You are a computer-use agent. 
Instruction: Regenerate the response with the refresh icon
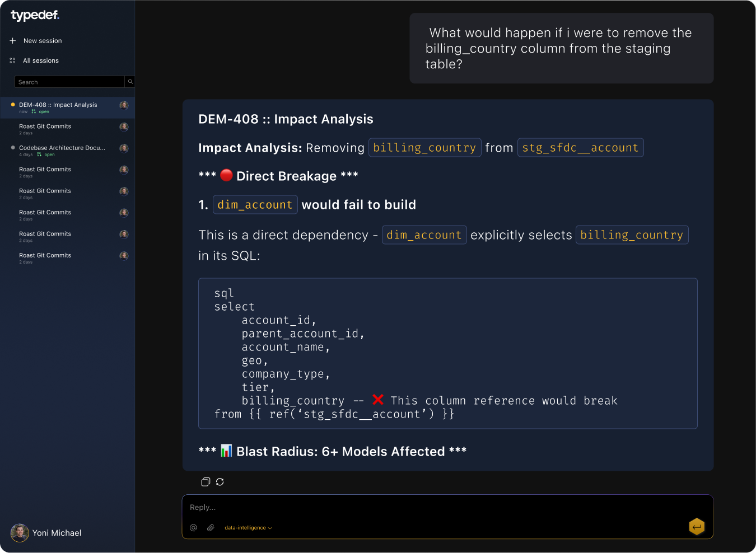(220, 481)
